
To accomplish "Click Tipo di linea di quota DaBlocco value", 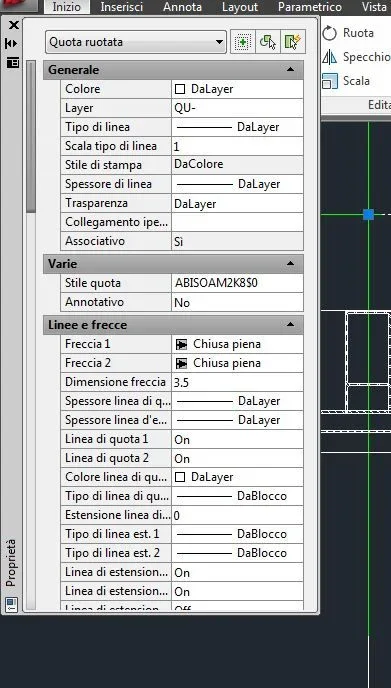I will point(237,496).
